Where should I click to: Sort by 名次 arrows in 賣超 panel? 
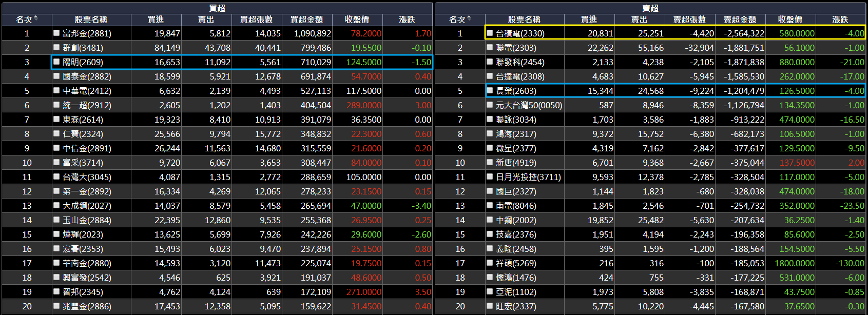469,19
